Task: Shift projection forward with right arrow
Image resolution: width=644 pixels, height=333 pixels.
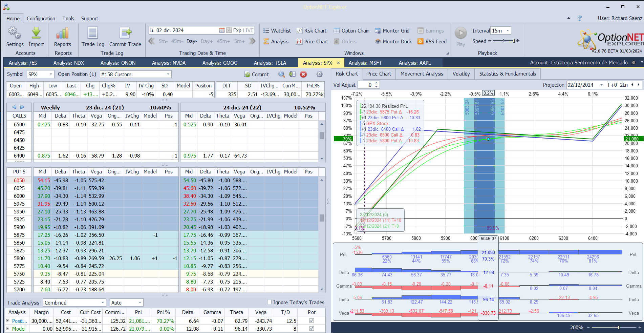Action: [x=639, y=85]
